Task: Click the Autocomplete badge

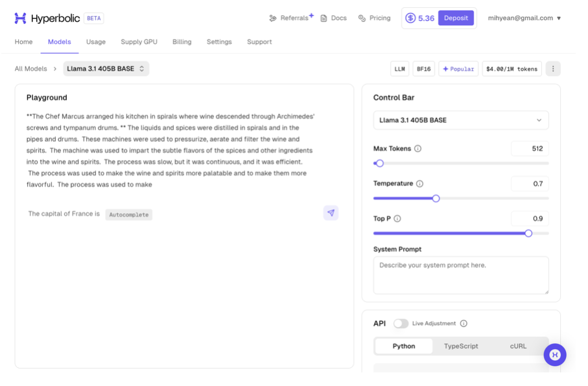Action: 128,215
